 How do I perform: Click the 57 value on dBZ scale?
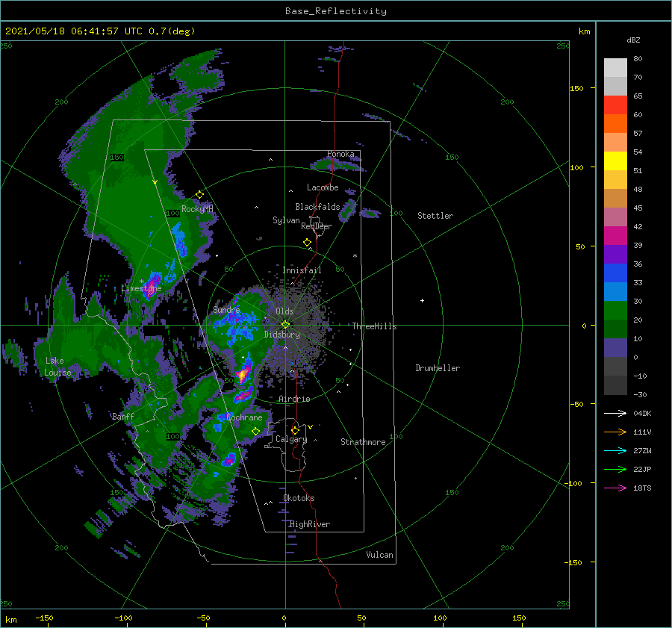point(638,134)
